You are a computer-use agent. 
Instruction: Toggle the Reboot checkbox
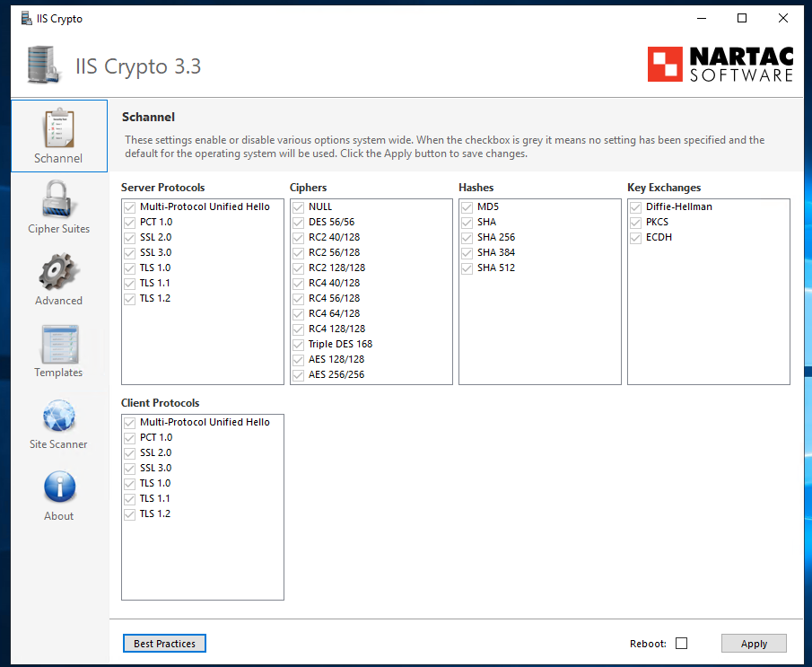[x=681, y=644]
